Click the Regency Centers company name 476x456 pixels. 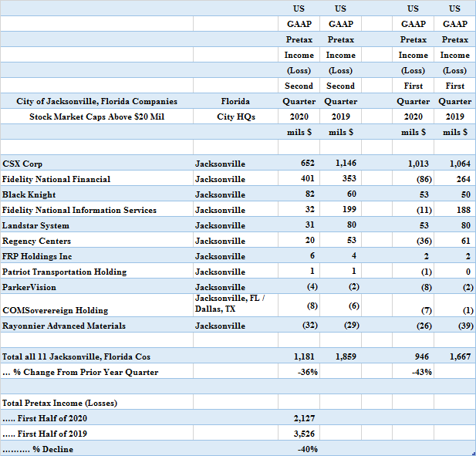tap(36, 241)
